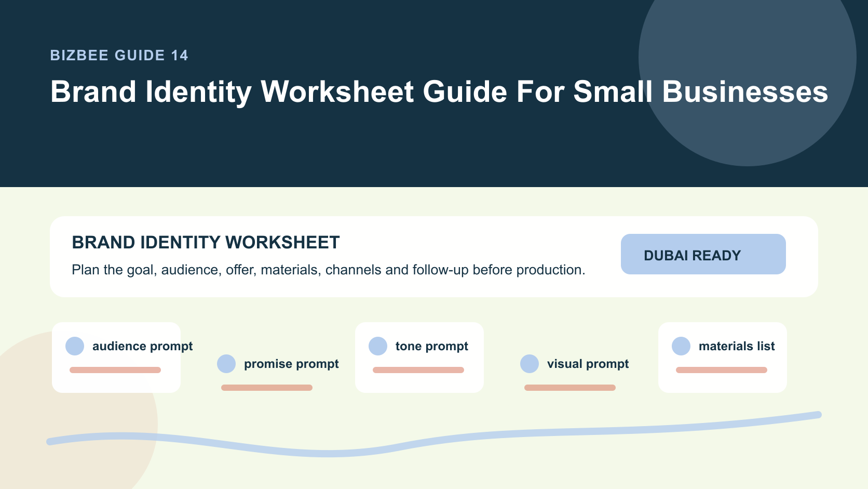Click the DUBAI READY badge
868x489 pixels.
pos(703,254)
